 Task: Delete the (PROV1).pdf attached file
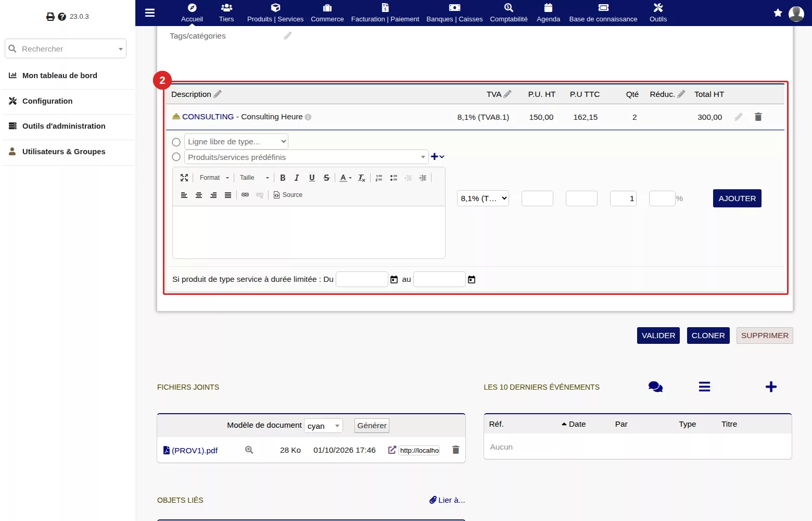[x=456, y=450]
